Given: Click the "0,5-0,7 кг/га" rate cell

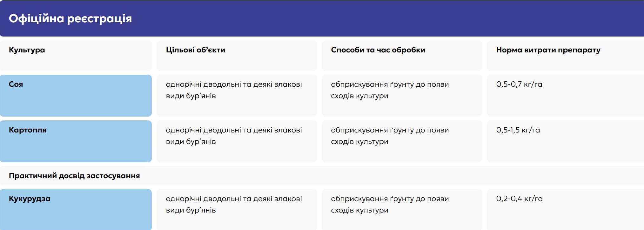Looking at the screenshot, I should [x=565, y=96].
